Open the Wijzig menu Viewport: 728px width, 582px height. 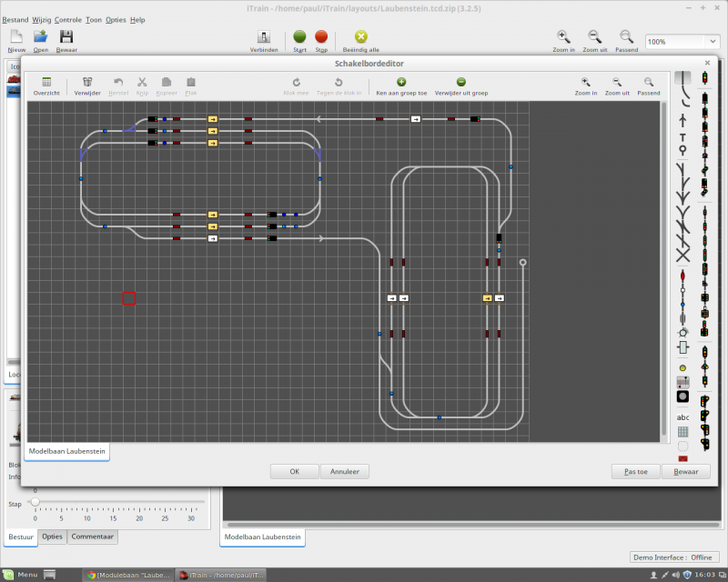click(x=41, y=20)
